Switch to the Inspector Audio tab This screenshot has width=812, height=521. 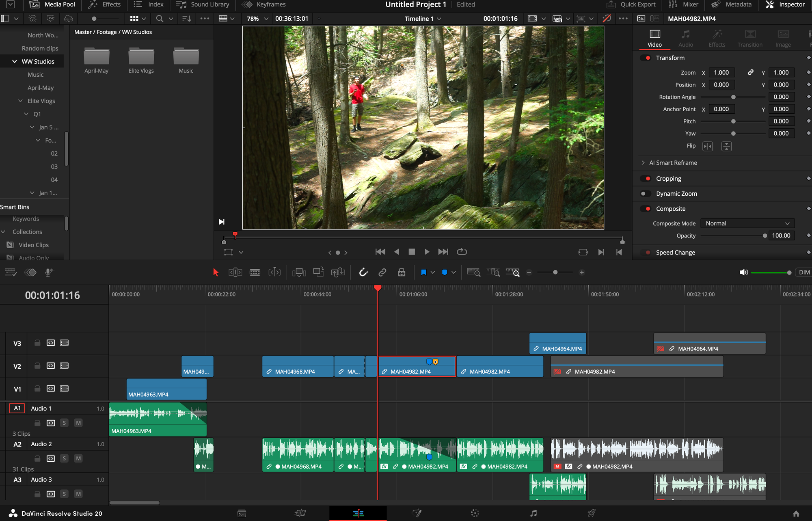(x=686, y=39)
